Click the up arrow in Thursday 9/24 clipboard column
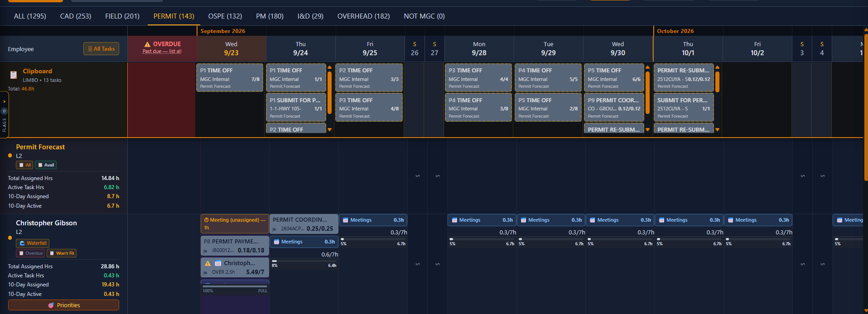This screenshot has height=314, width=868. 330,67
